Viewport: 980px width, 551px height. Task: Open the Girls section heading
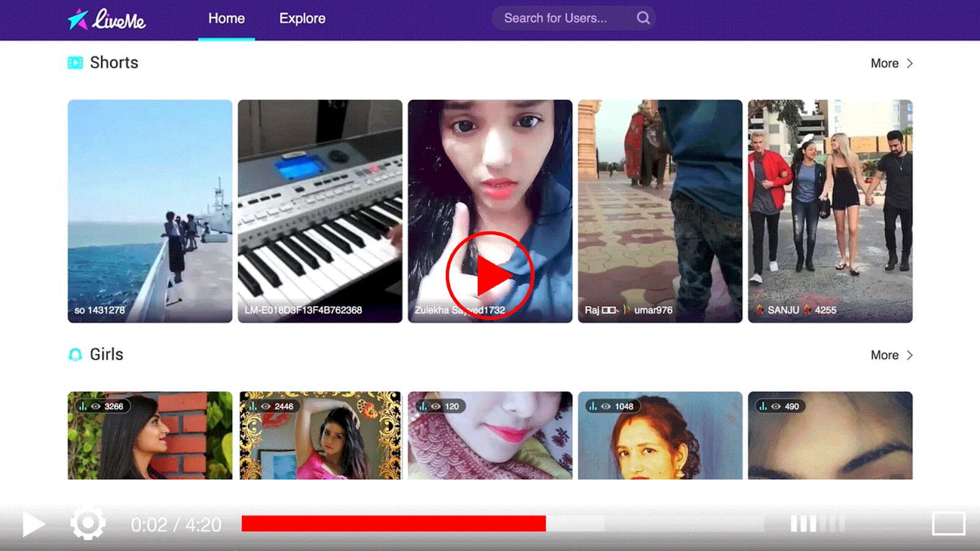click(x=107, y=354)
